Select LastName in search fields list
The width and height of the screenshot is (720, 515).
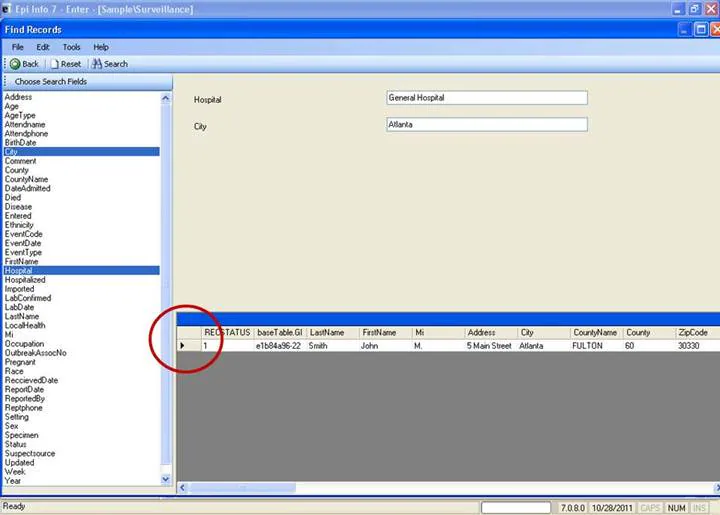[21, 316]
